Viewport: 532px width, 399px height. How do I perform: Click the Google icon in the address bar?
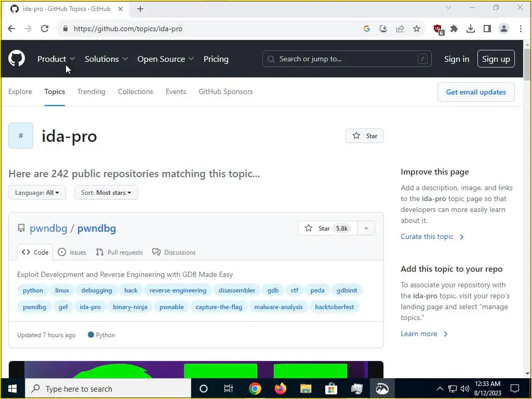click(366, 29)
